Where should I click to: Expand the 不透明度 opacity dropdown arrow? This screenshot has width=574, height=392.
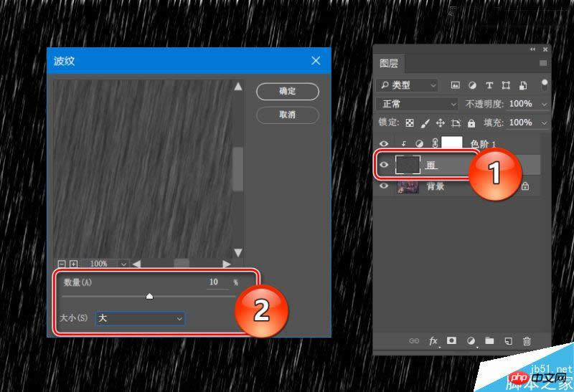543,104
